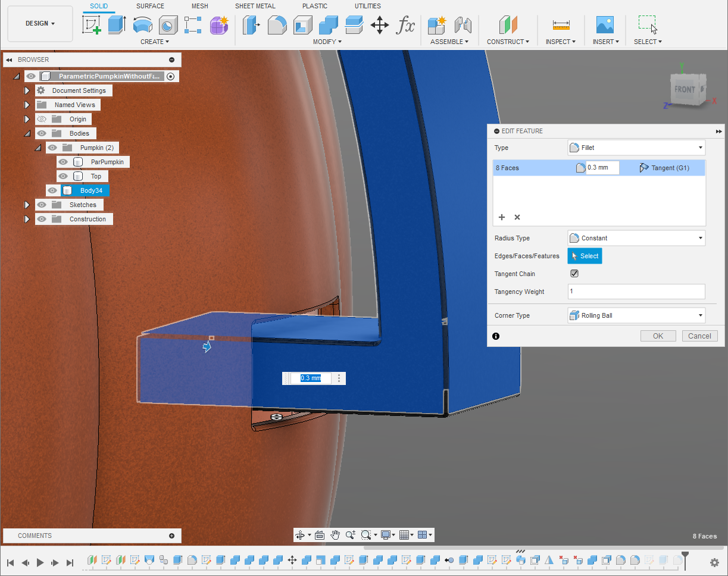Viewport: 728px width, 576px height.
Task: Click the timeline end marker
Action: point(685,560)
